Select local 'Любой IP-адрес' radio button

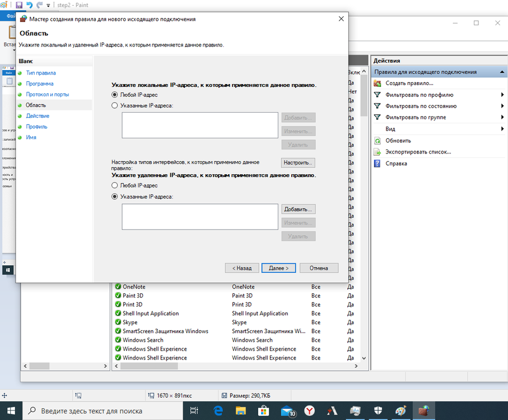pyautogui.click(x=115, y=95)
